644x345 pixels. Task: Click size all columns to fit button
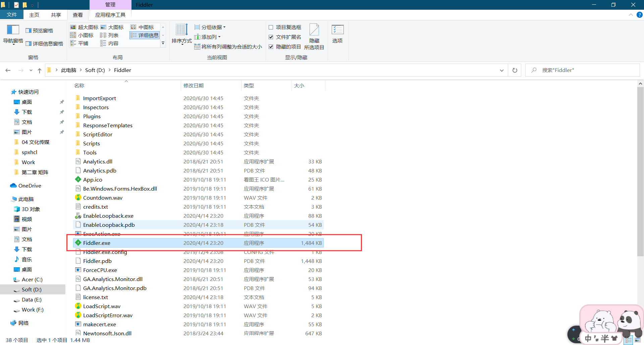(x=228, y=47)
